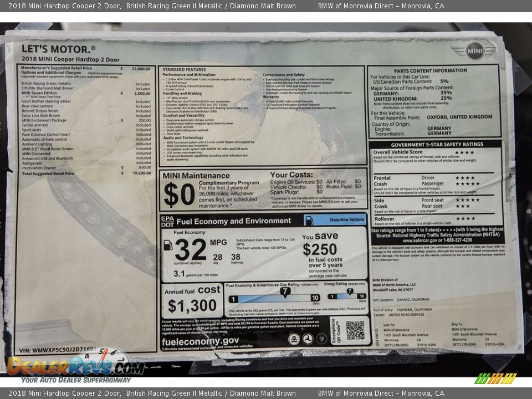Click the DealerRevs.com logo
Image resolution: width=532 pixels, height=399 pixels.
click(76, 366)
